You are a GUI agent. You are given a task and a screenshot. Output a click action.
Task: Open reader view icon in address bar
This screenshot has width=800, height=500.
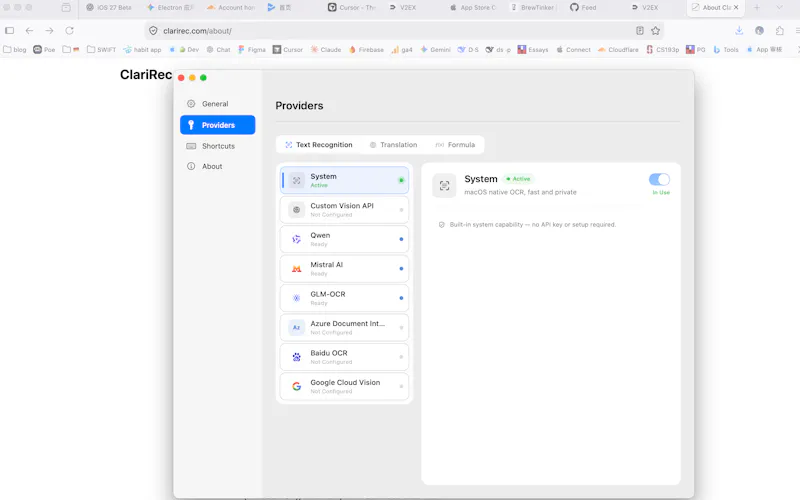(x=640, y=31)
